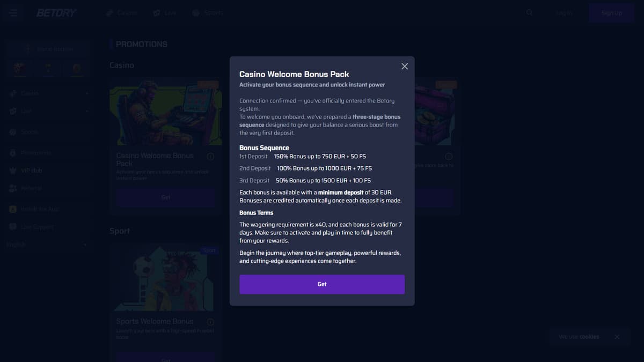
Task: Click the Live Support chat icon in sidebar
Action: click(x=13, y=227)
